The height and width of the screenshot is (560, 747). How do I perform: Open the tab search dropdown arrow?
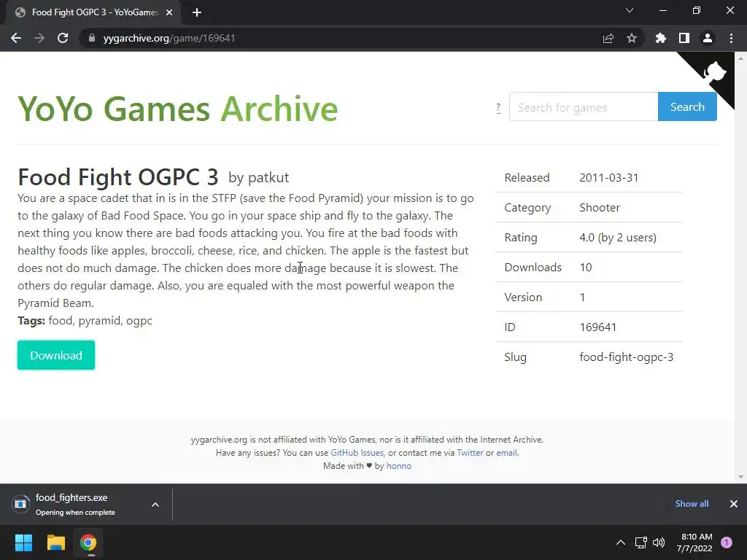630,10
